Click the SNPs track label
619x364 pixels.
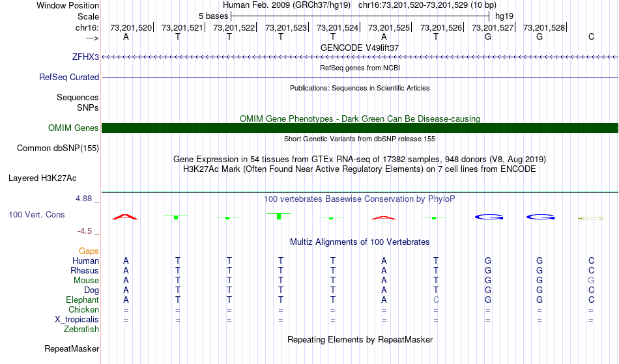[x=88, y=107]
